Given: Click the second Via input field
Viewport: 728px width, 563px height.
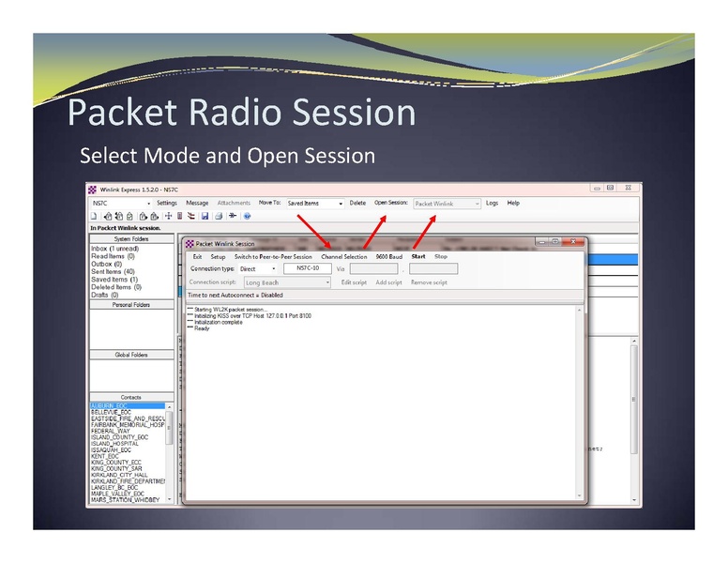Looking at the screenshot, I should coord(433,268).
